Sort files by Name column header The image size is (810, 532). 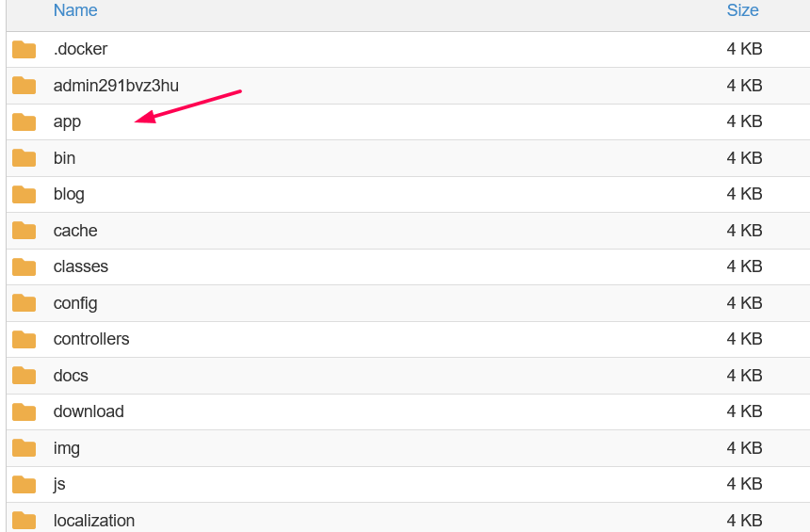point(75,10)
